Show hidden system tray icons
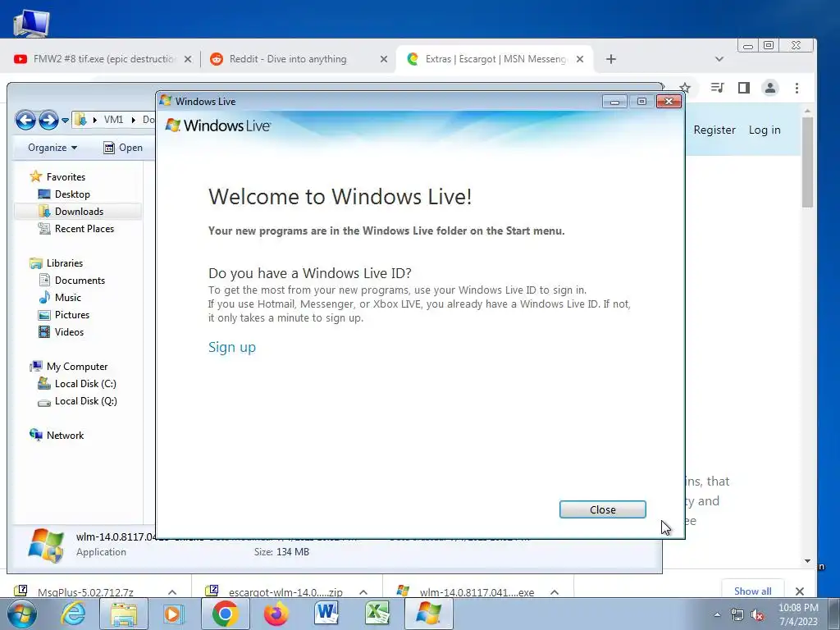Viewport: 840px width, 630px height. pos(717,614)
